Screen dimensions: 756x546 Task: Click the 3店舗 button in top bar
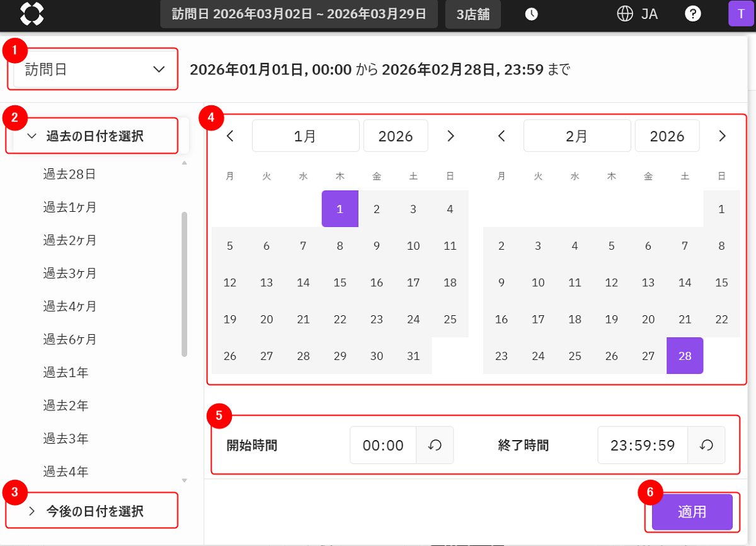click(473, 14)
